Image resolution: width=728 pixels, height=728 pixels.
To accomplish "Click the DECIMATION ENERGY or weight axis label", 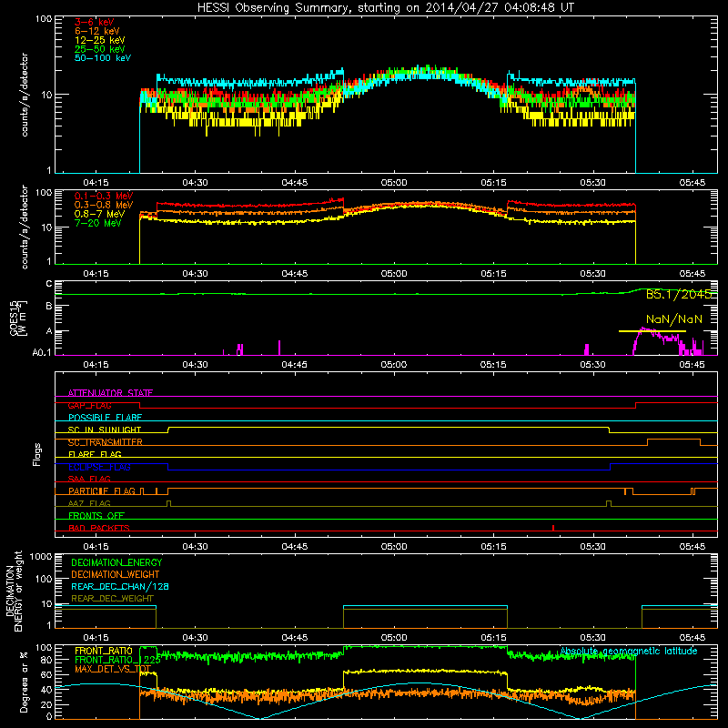I will coord(14,591).
